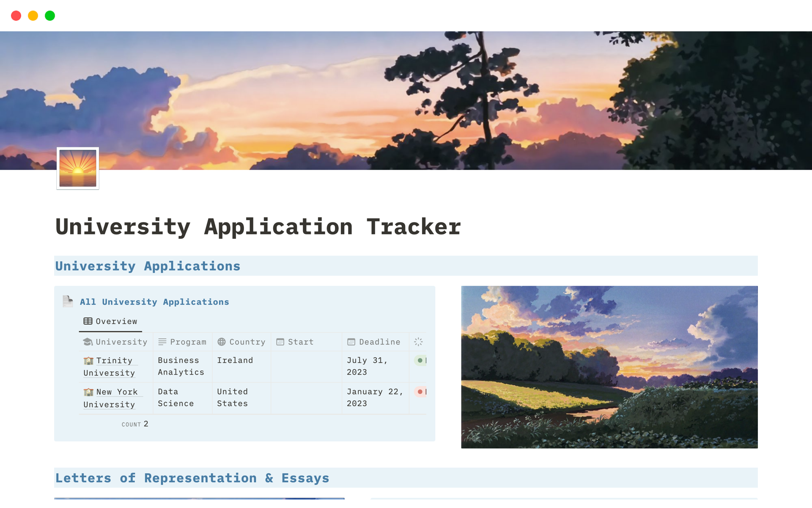Click the Trinity University school icon

pyautogui.click(x=88, y=361)
